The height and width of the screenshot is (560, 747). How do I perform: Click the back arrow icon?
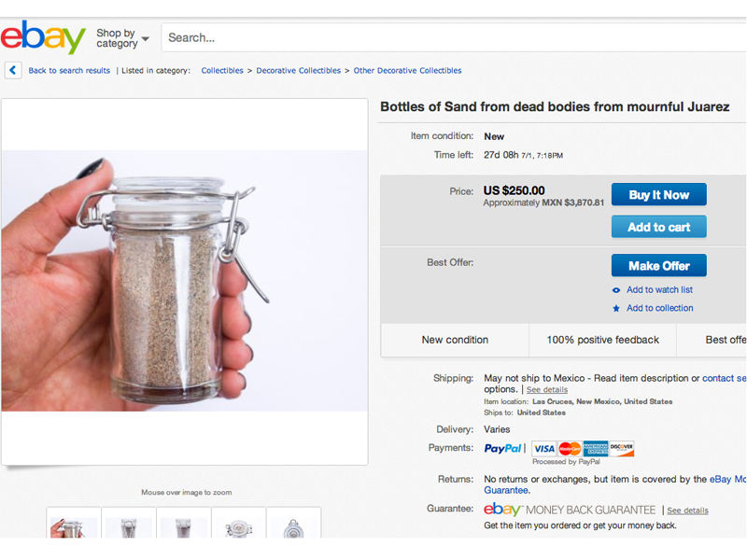(x=13, y=70)
